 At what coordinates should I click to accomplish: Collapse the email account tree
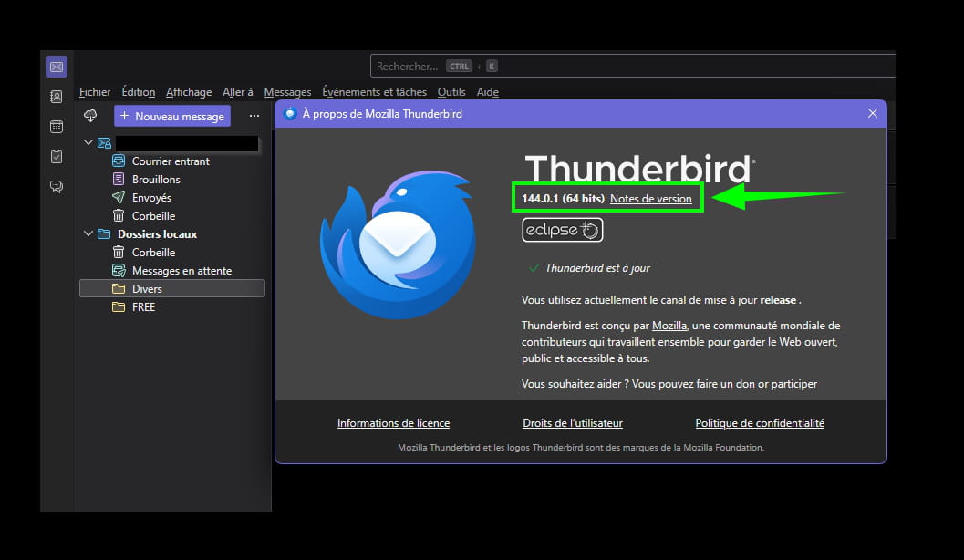(88, 143)
